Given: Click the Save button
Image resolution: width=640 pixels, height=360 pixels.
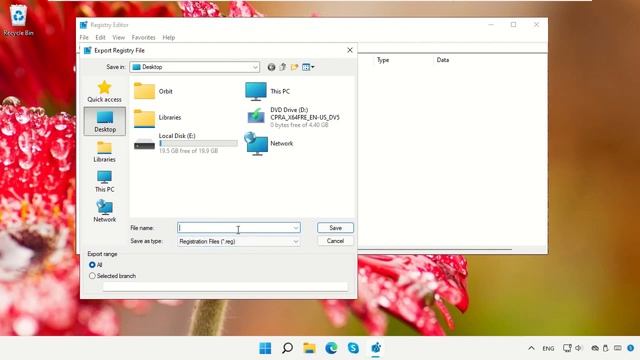Looking at the screenshot, I should (x=336, y=228).
